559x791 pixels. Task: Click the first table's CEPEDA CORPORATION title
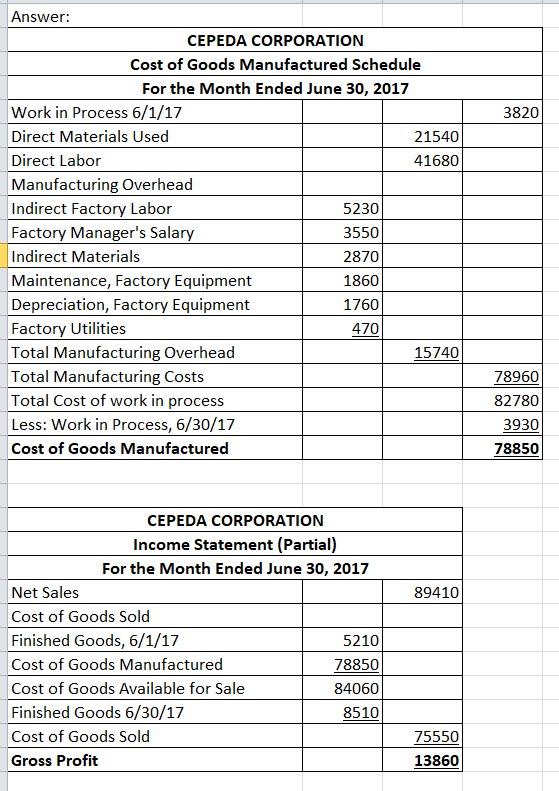tap(275, 40)
